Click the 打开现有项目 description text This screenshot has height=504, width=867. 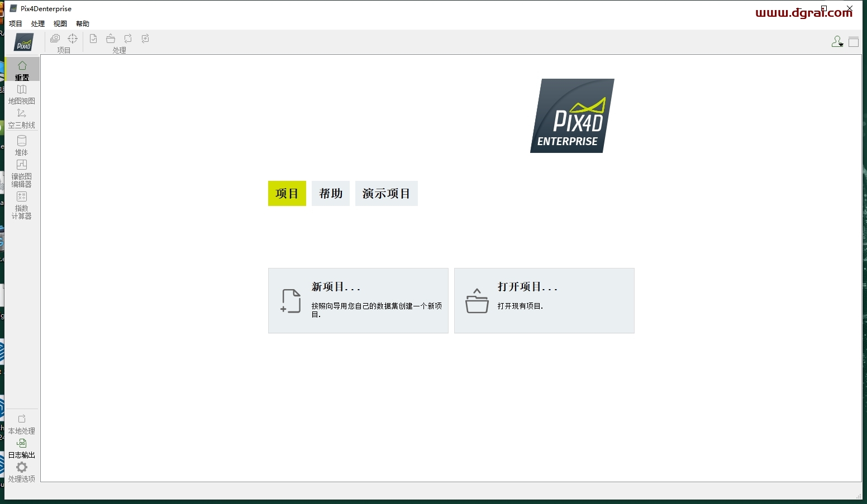(520, 306)
